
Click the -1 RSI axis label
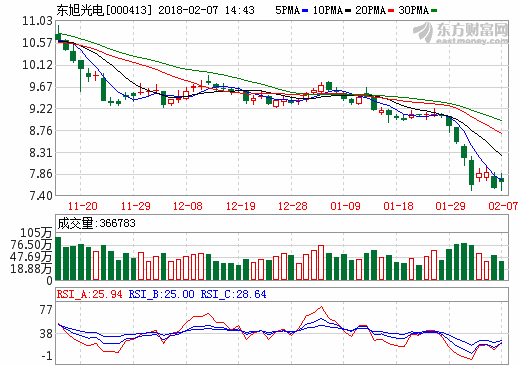point(47,356)
